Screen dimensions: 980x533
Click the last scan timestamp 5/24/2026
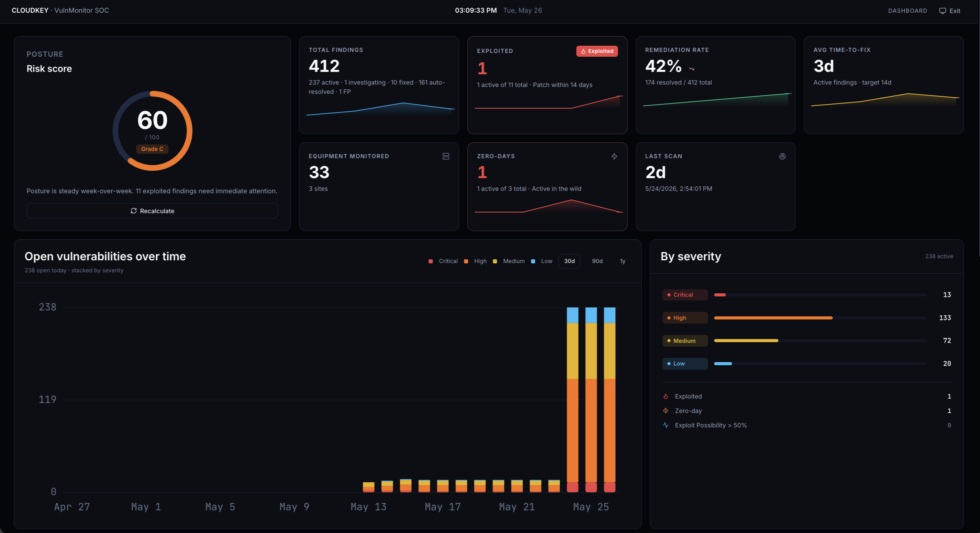pyautogui.click(x=678, y=189)
